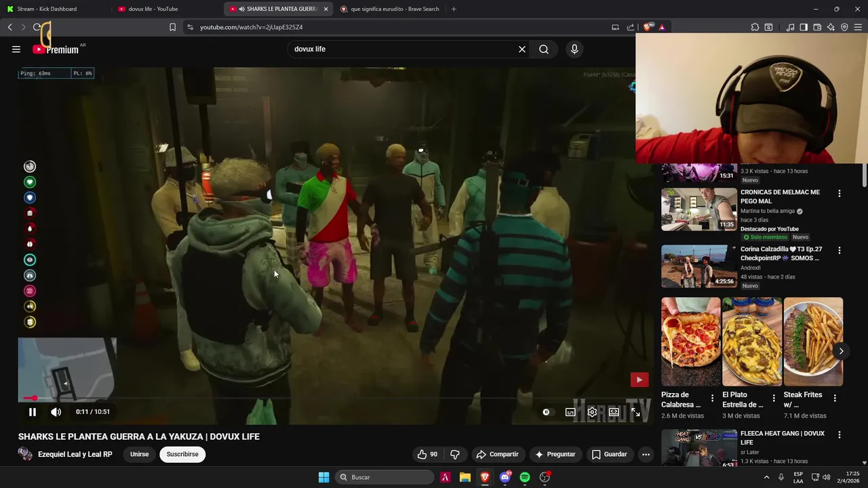
Task: Go to YouTube Premium home logo
Action: 56,49
